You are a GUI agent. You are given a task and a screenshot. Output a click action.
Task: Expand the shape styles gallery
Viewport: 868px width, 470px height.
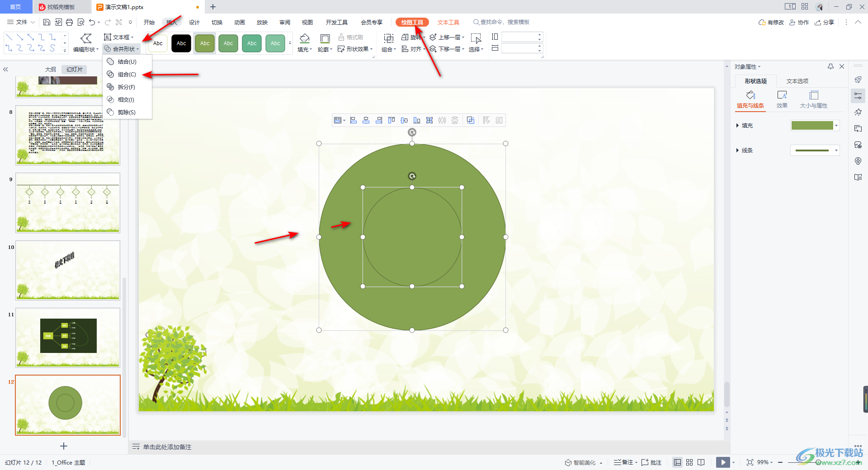(x=290, y=43)
